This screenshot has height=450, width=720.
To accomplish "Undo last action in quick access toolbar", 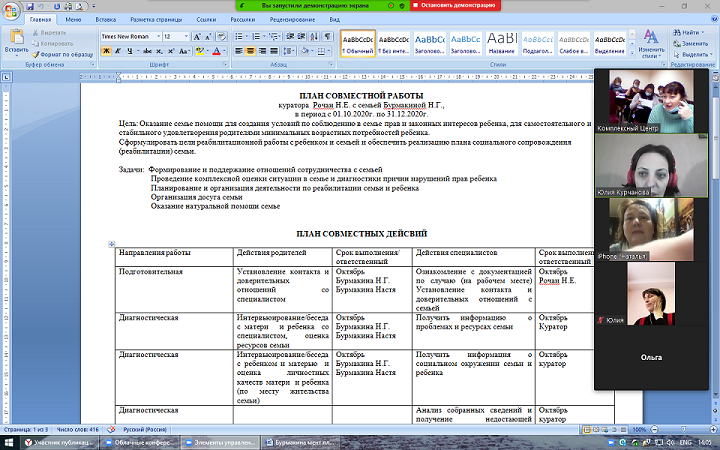I will point(41,6).
